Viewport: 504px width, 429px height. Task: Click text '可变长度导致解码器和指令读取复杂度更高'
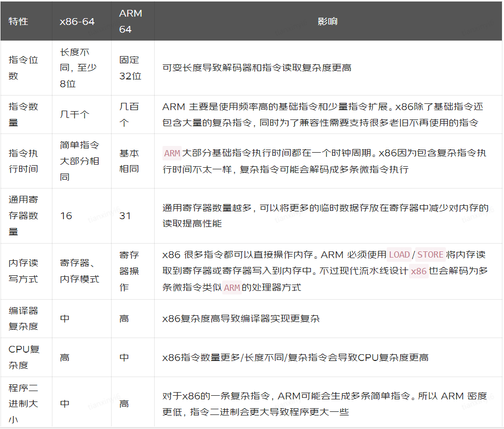click(257, 68)
